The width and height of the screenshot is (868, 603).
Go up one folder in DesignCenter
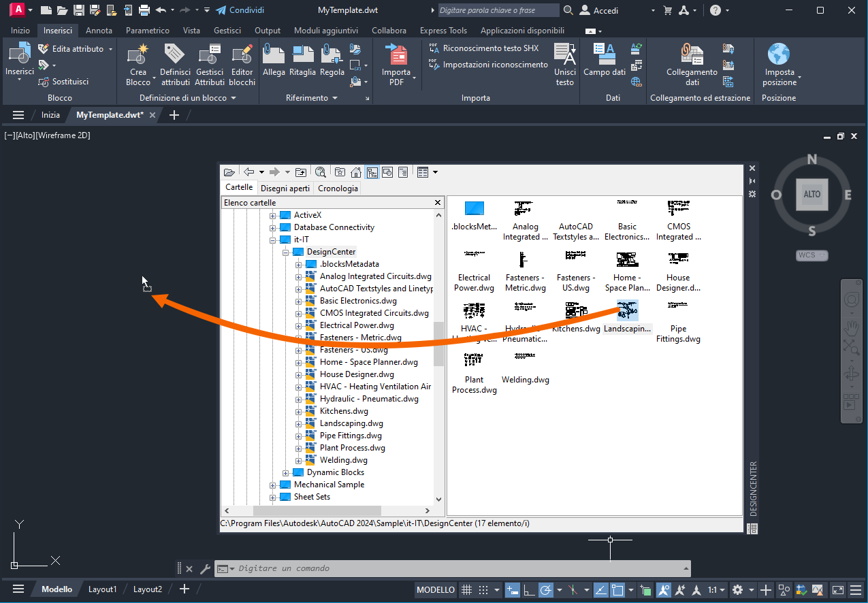[x=301, y=172]
